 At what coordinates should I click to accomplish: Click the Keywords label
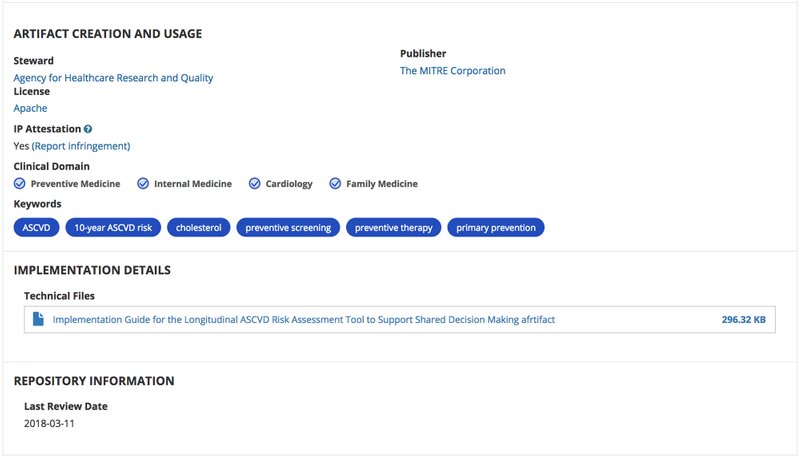37,204
